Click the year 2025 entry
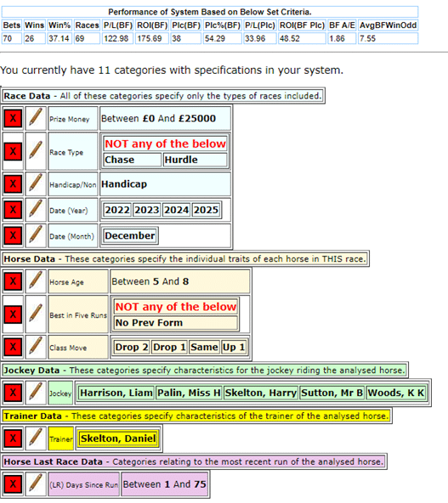The image size is (448, 503). 206,210
